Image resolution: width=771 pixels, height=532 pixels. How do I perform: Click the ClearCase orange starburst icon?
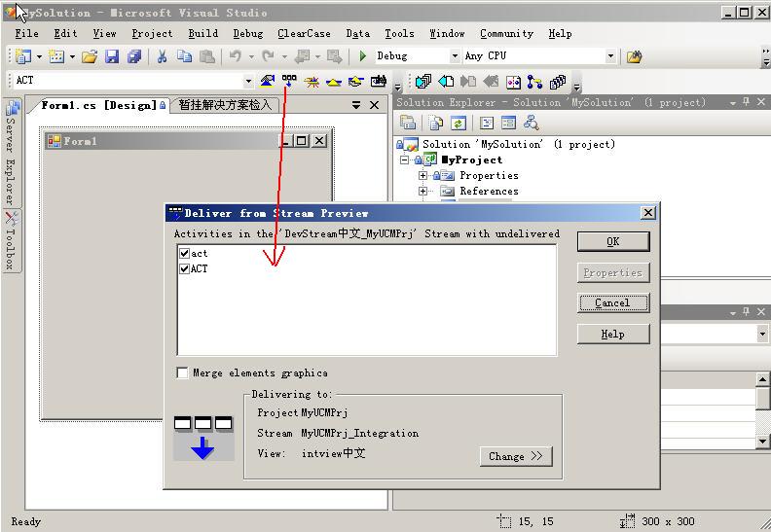312,82
